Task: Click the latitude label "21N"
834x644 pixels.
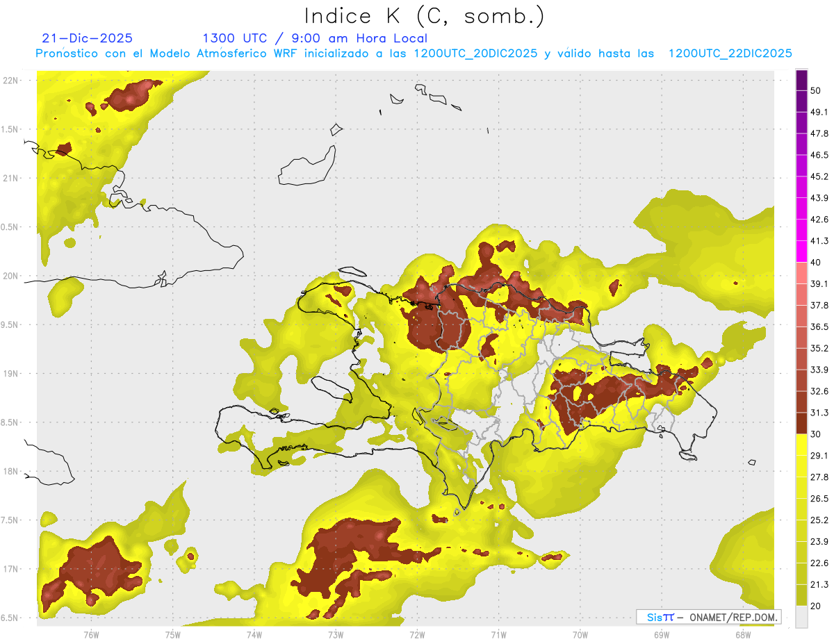Action: click(x=10, y=178)
